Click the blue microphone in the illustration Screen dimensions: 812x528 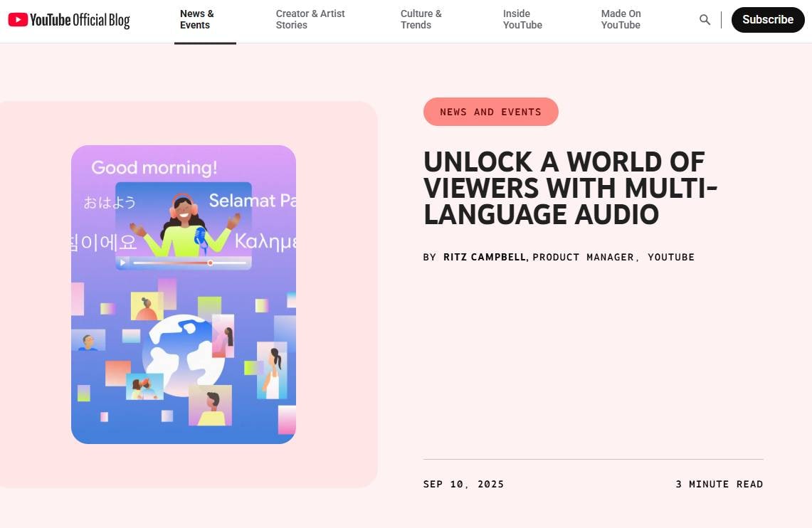coord(200,237)
